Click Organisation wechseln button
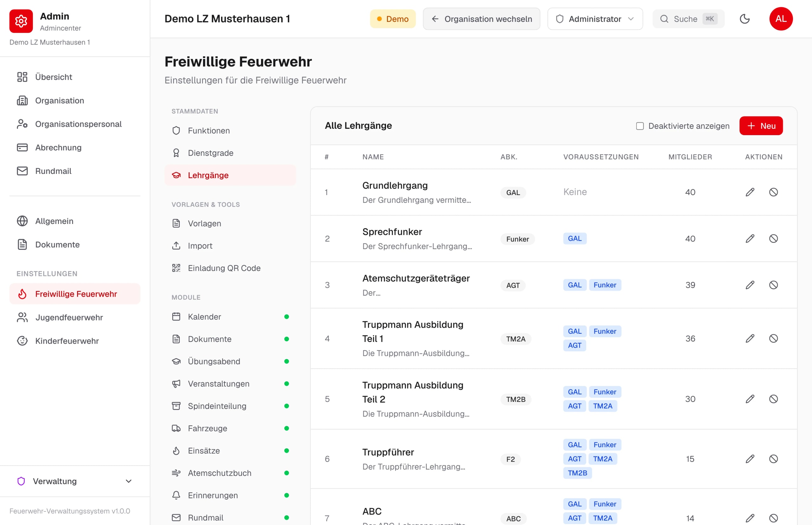Screen dimensions: 812x525 [481, 19]
